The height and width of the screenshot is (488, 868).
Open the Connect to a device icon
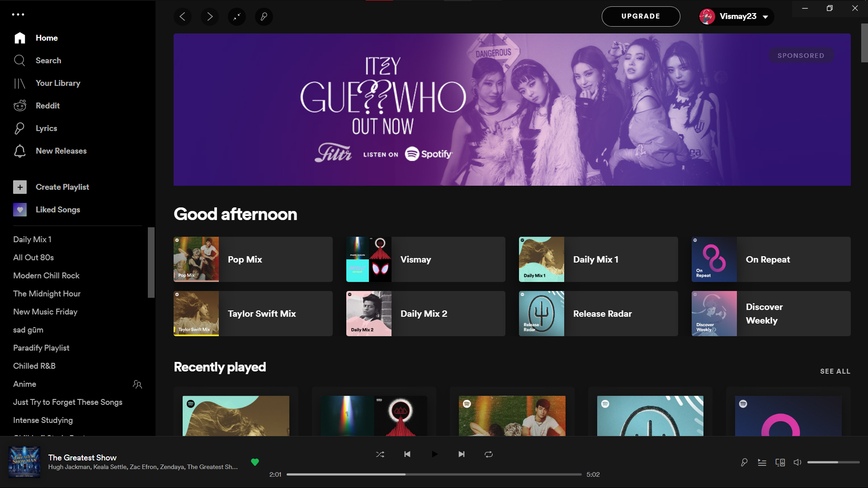(780, 462)
